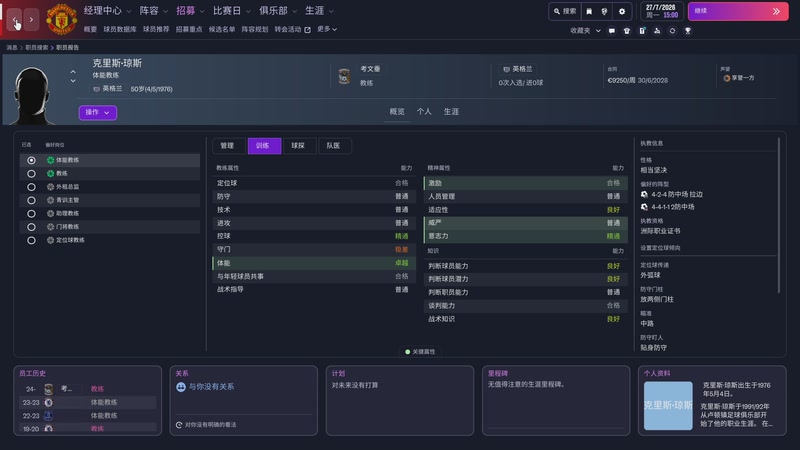
Task: Open the clipboard shortcut icon with green dot
Action: pyautogui.click(x=642, y=31)
